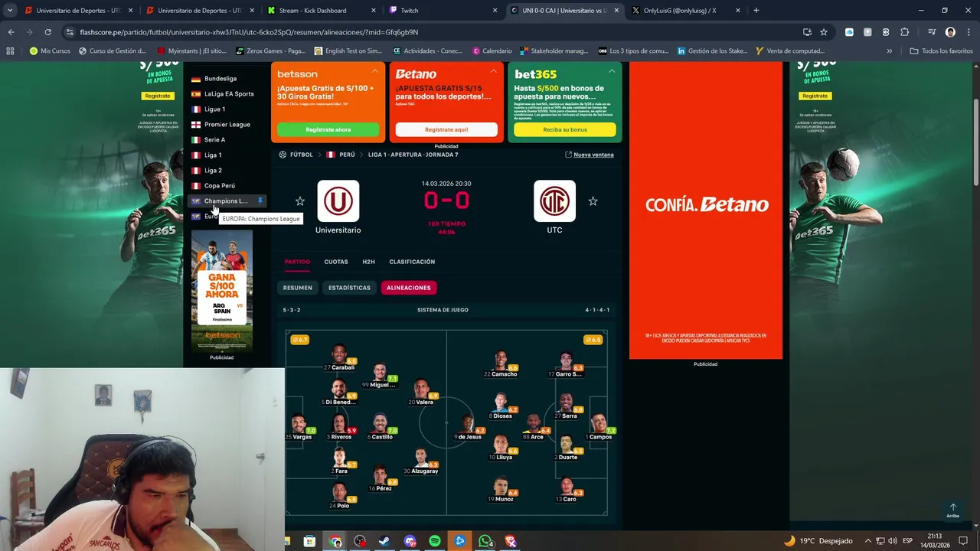Collapse the bet365 offer card
This screenshot has width=980, height=551.
pos(612,71)
